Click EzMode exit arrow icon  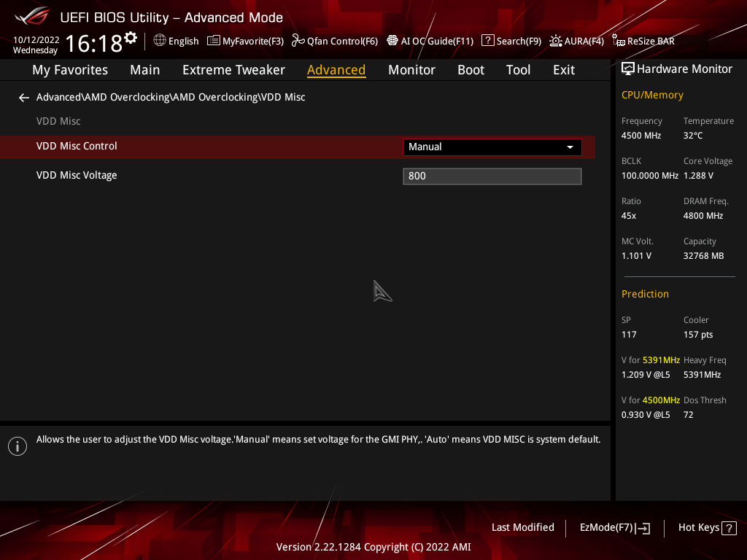pos(643,528)
